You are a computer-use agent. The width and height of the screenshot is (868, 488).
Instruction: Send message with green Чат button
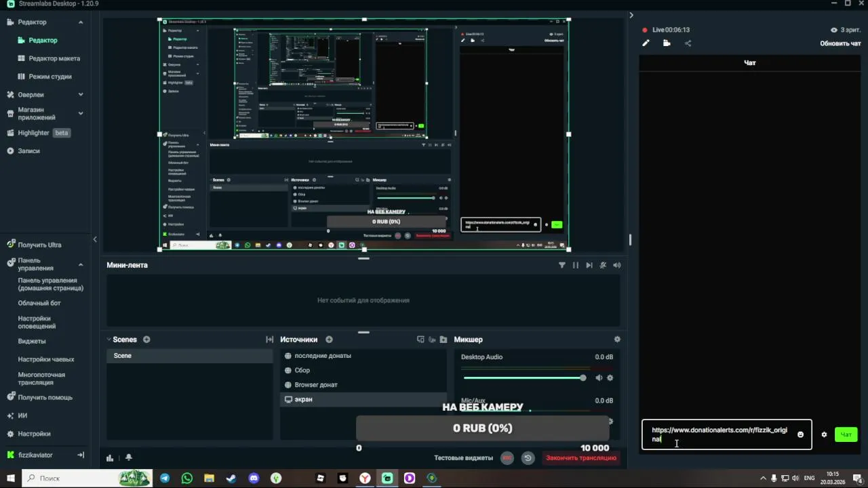(846, 434)
